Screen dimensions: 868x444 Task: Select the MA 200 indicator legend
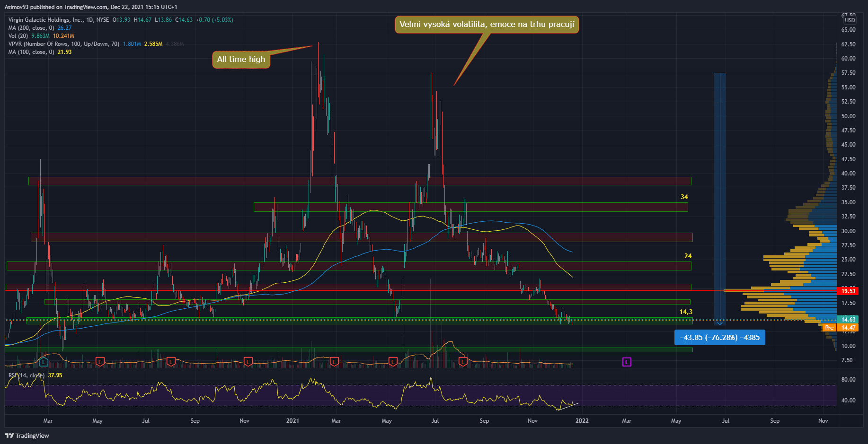click(31, 28)
